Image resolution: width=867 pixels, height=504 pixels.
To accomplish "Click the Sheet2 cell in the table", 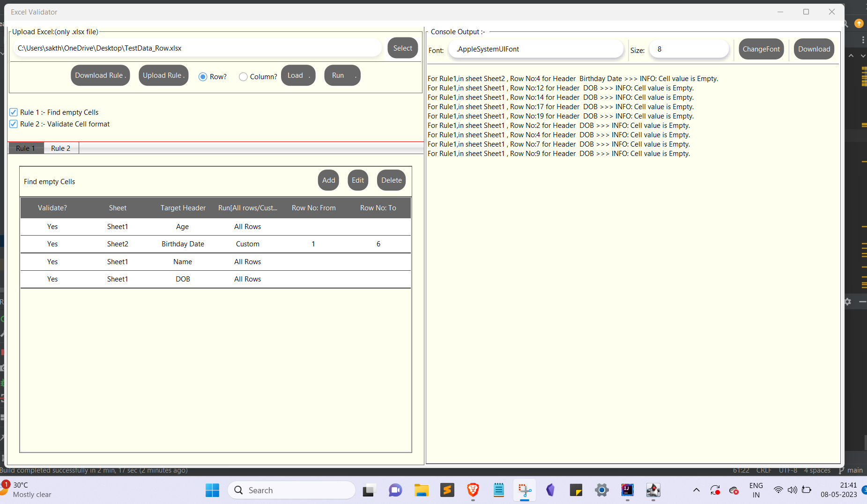I will 118,244.
